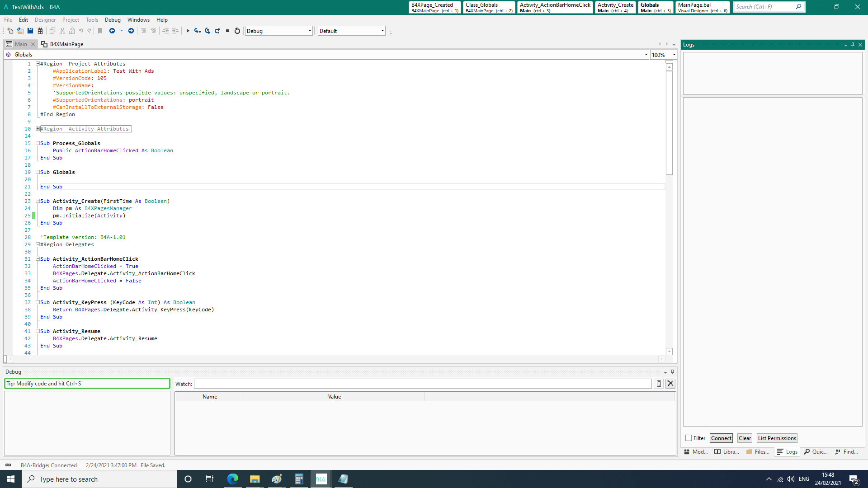Viewport: 868px width, 488px height.
Task: Click the Save file icon
Action: [x=30, y=31]
